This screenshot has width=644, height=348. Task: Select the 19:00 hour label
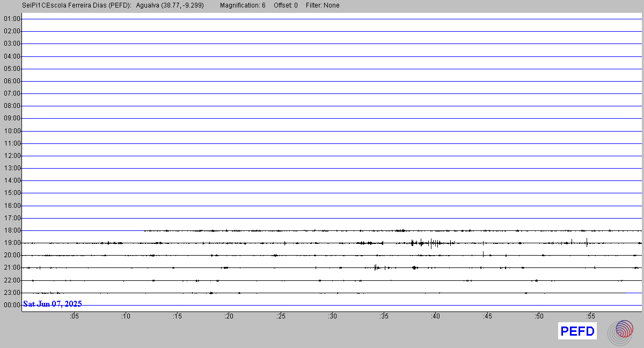pyautogui.click(x=12, y=243)
